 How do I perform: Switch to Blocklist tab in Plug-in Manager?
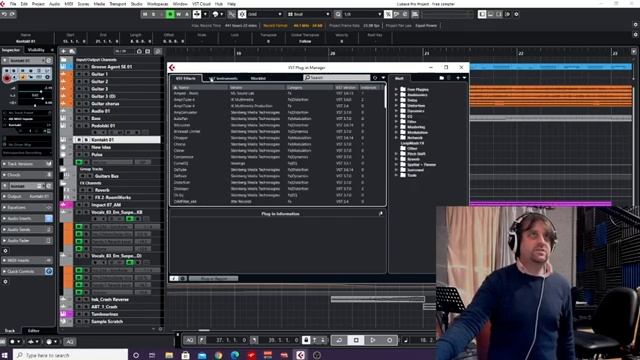click(258, 78)
